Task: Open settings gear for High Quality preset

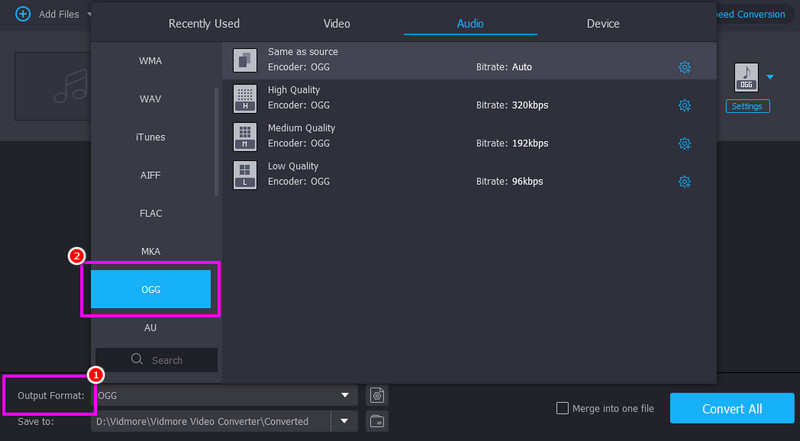Action: tap(684, 105)
